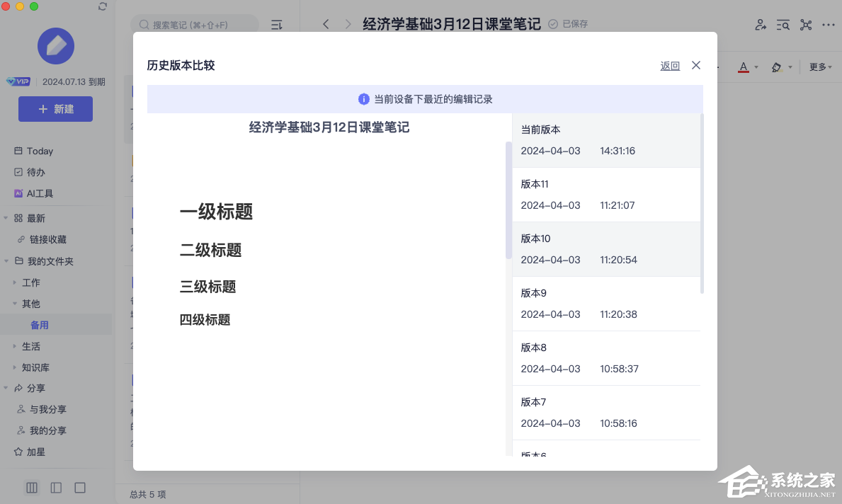Collapse 我的文件夹 tree arrow
This screenshot has height=504, width=842.
(6, 261)
